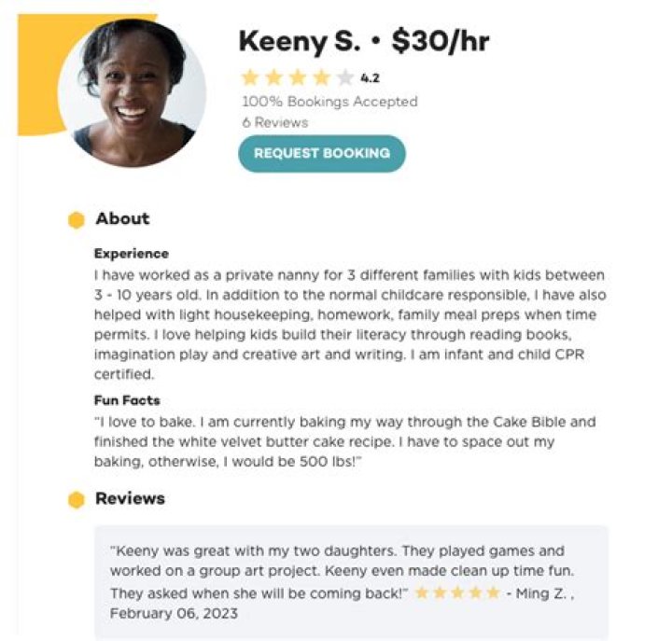
Task: Select the About section heading
Action: click(x=122, y=219)
